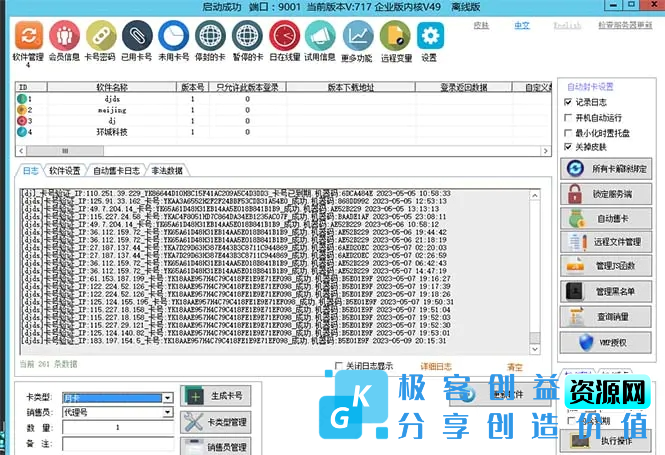Viewport: 665px width, 455px height.
Task: Click software list horizontal scrollbar thumb
Action: click(x=65, y=151)
